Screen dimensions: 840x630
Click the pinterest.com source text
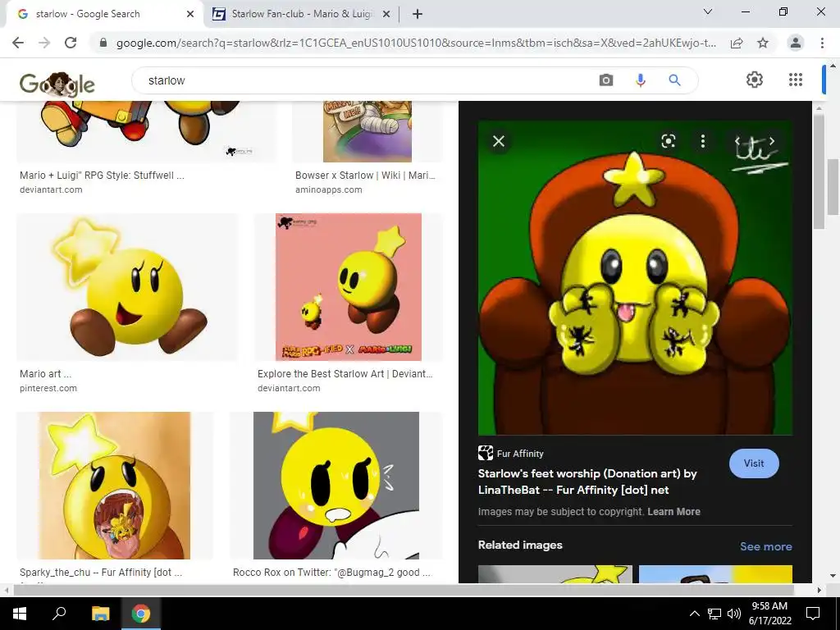(48, 388)
